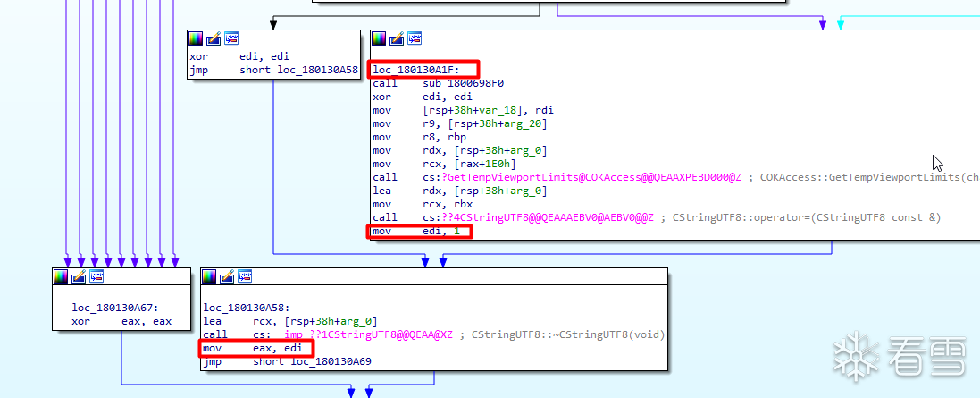This screenshot has width=980, height=398.
Task: Select line 'lea rcx, [rsp+38h+arg_0]'
Action: (290, 322)
